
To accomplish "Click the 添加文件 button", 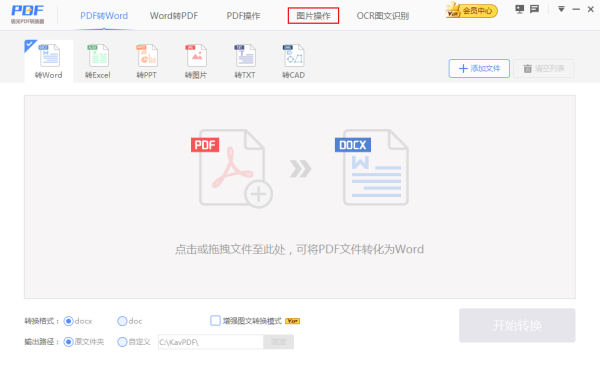I will click(x=479, y=69).
